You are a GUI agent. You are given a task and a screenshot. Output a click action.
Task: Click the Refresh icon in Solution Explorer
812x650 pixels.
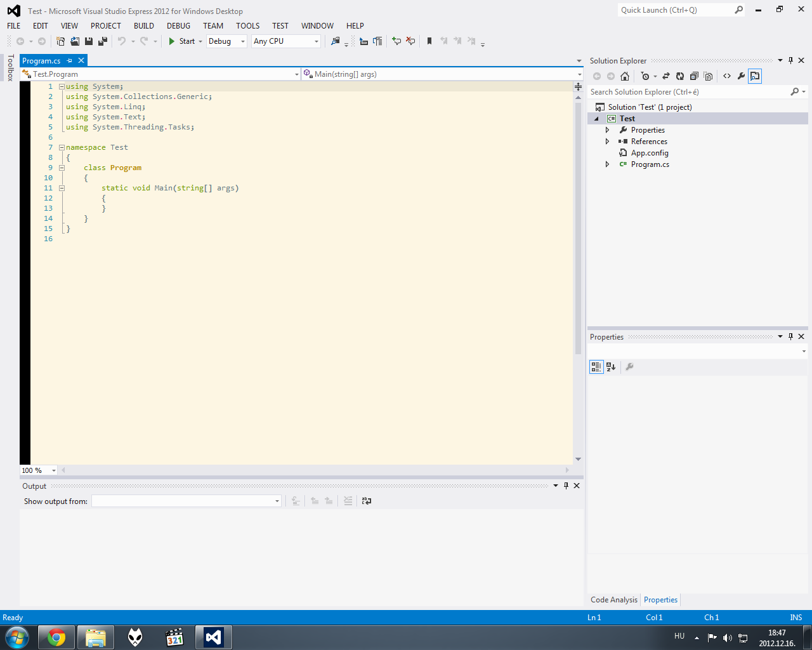pos(680,76)
